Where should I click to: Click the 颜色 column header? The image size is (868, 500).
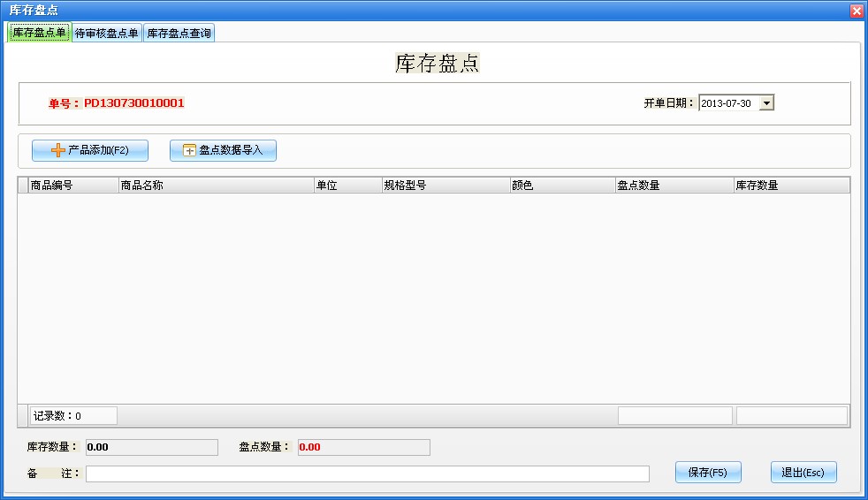click(x=562, y=186)
